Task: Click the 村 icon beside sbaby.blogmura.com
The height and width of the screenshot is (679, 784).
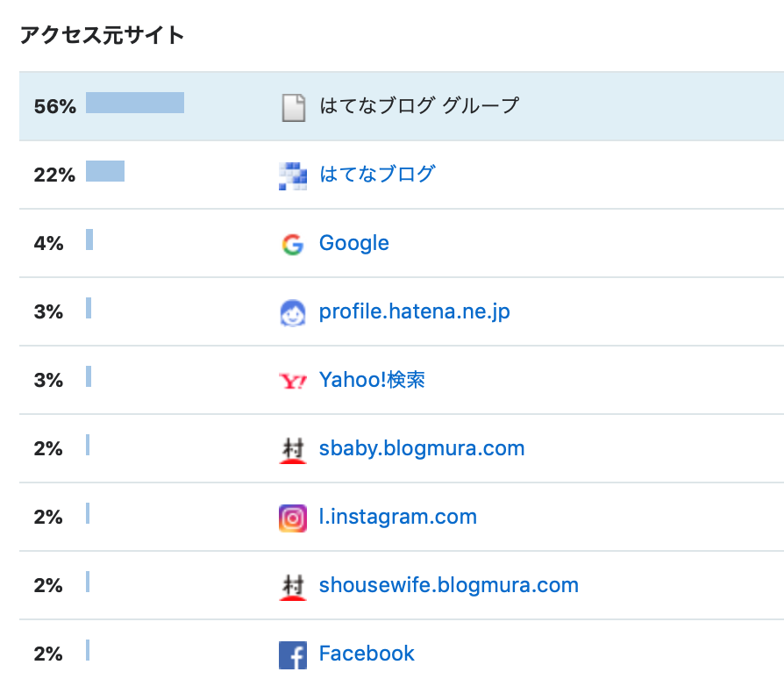Action: [293, 450]
